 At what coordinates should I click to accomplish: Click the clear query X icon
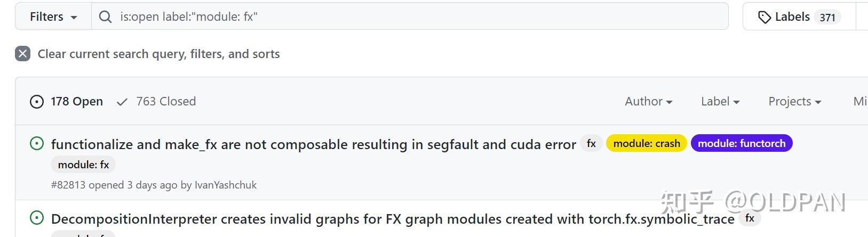click(x=22, y=54)
